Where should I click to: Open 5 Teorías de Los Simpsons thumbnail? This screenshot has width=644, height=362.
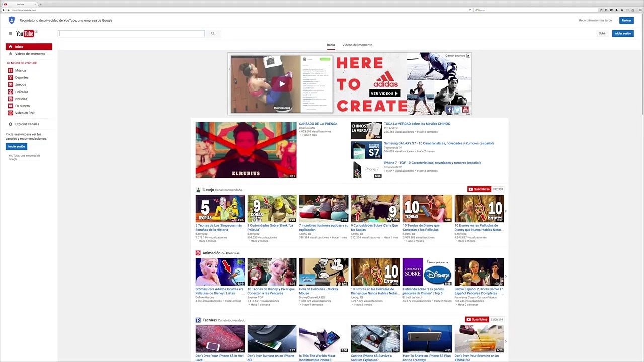(x=220, y=208)
